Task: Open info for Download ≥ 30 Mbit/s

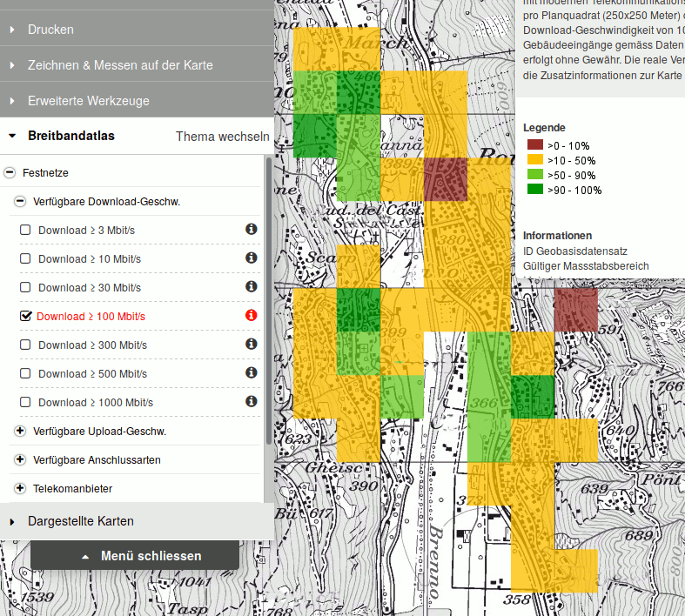Action: pos(251,287)
